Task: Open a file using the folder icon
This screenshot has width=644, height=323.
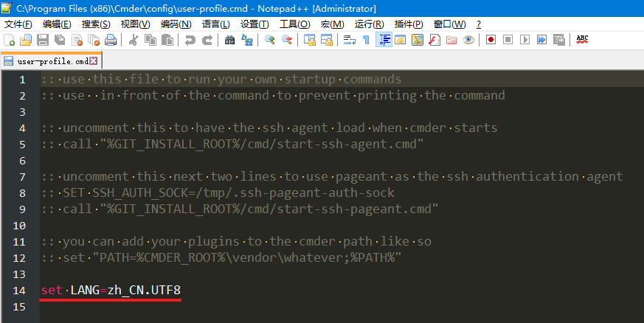Action: (26, 40)
